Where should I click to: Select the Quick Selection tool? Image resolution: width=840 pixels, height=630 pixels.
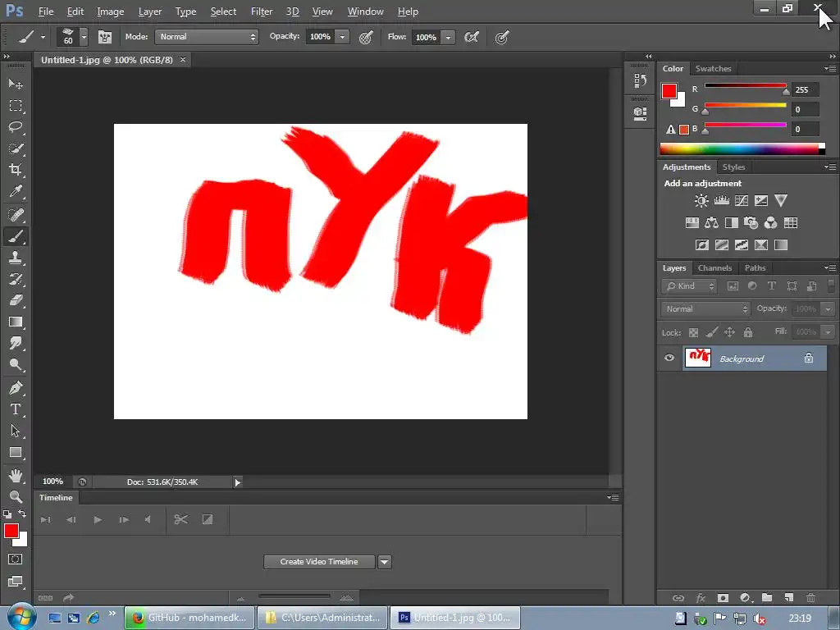click(16, 148)
